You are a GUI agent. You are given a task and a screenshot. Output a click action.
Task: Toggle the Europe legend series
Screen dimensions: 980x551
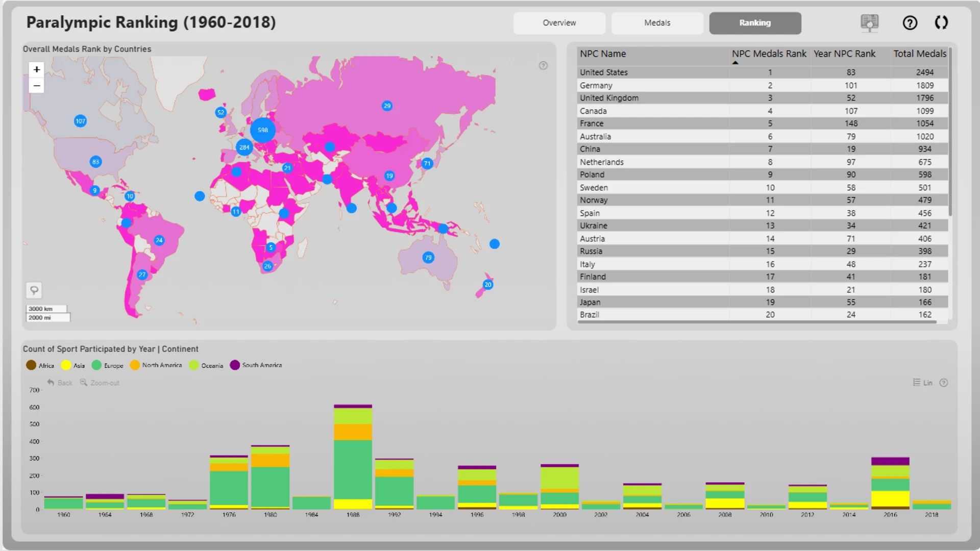tap(108, 365)
